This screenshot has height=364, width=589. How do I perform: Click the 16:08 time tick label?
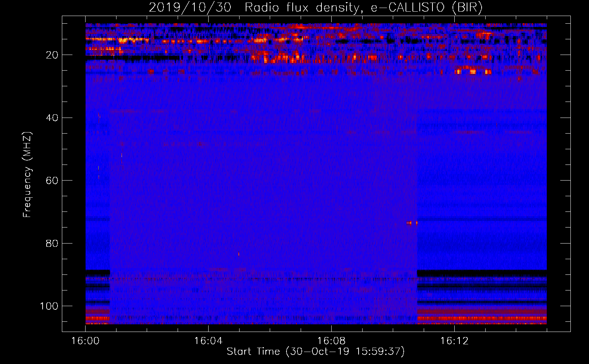(x=331, y=341)
